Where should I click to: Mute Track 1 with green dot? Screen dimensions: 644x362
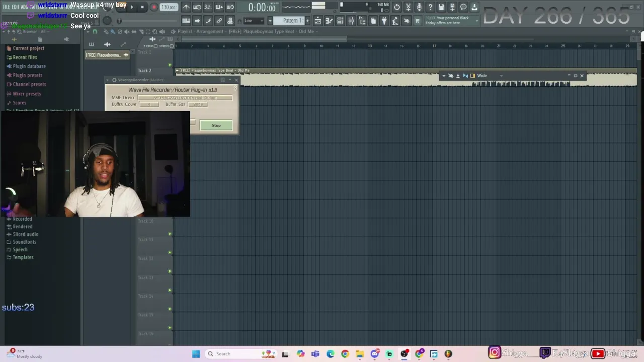point(170,65)
